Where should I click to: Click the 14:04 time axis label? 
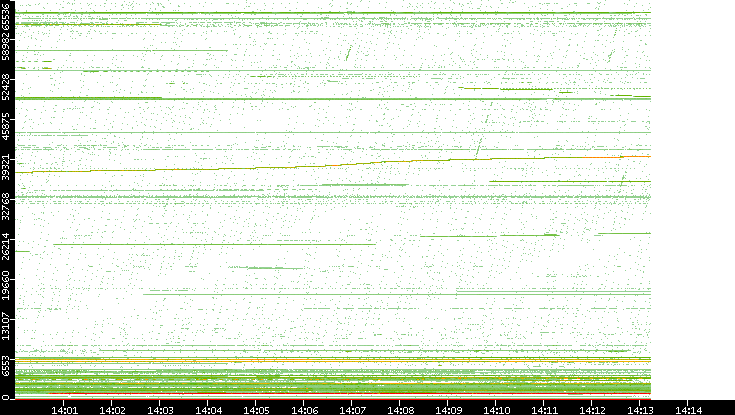pos(209,408)
